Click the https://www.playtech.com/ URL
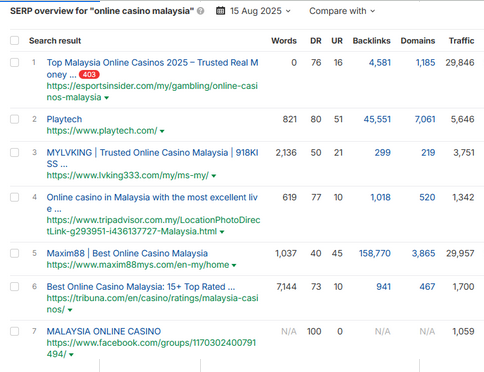 click(x=102, y=131)
